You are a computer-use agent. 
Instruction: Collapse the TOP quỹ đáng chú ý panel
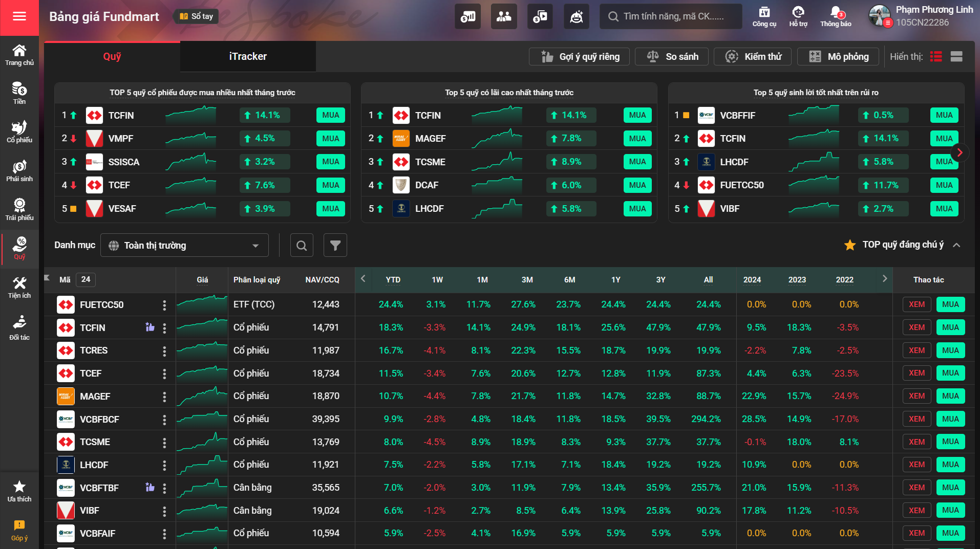click(956, 245)
